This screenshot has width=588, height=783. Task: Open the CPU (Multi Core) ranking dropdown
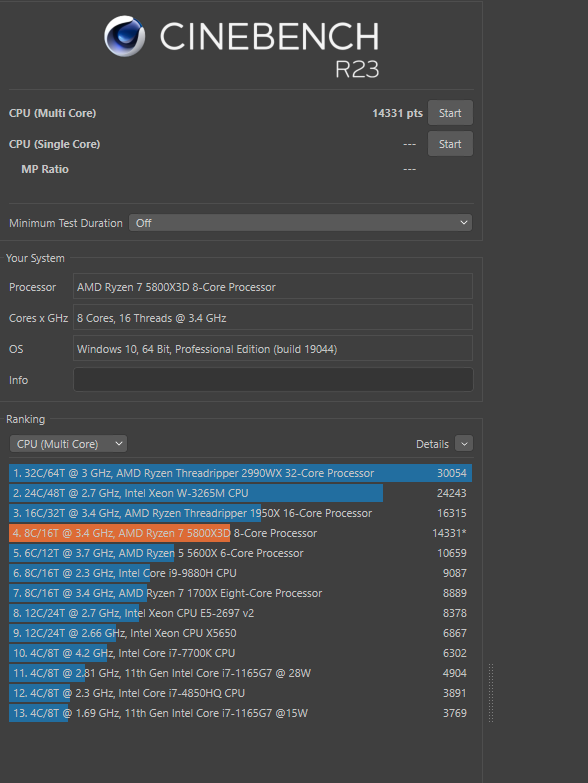point(68,444)
